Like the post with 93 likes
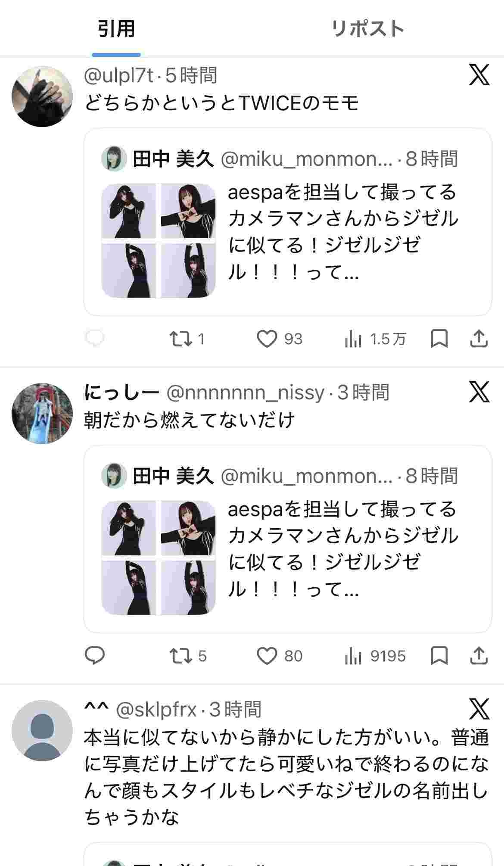 267,339
